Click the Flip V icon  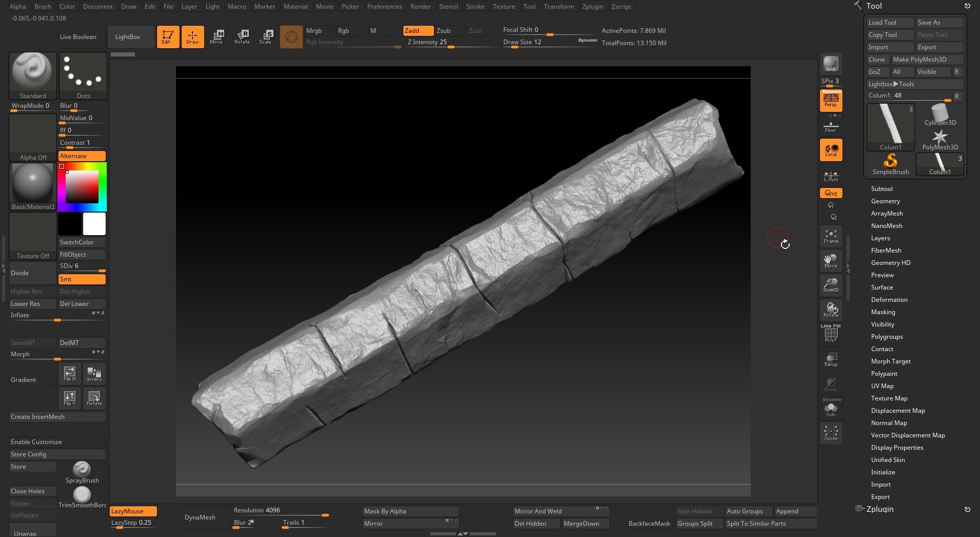click(70, 398)
